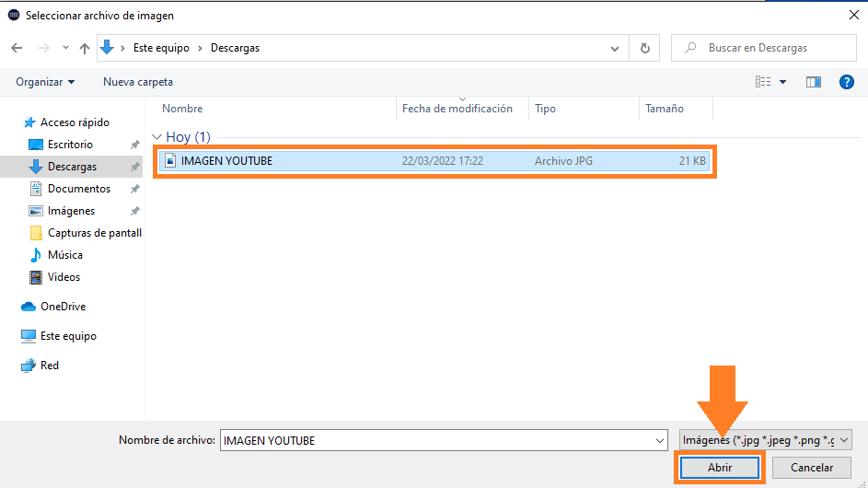The image size is (868, 488).
Task: Click the Nueva carpeta button
Action: (138, 82)
